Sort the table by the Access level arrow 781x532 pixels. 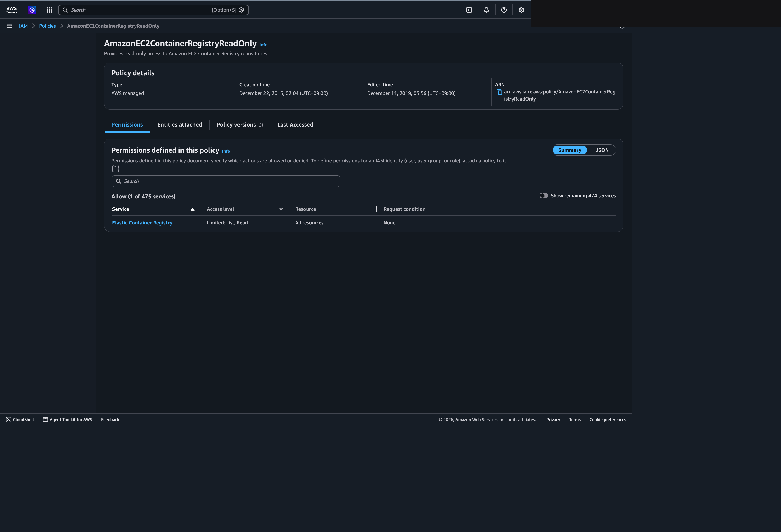[x=281, y=209]
